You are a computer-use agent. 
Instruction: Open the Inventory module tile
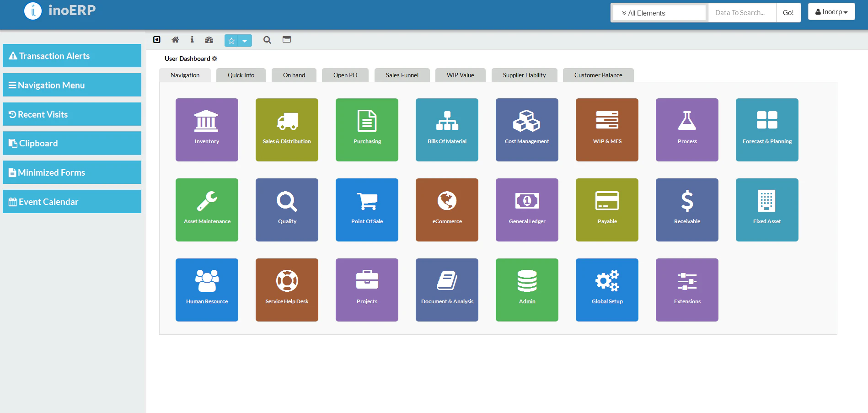207,130
